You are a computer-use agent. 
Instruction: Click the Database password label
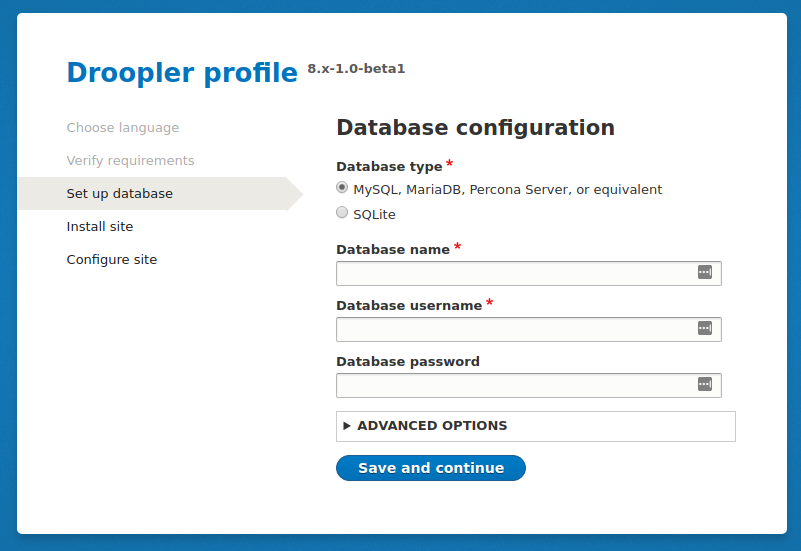coord(408,362)
